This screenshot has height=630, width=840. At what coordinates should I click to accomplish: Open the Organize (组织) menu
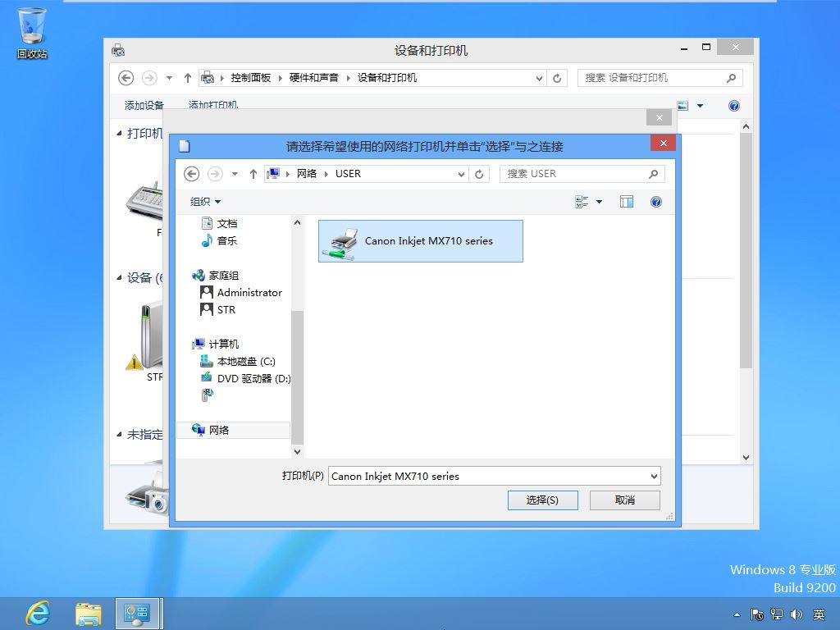[x=205, y=202]
